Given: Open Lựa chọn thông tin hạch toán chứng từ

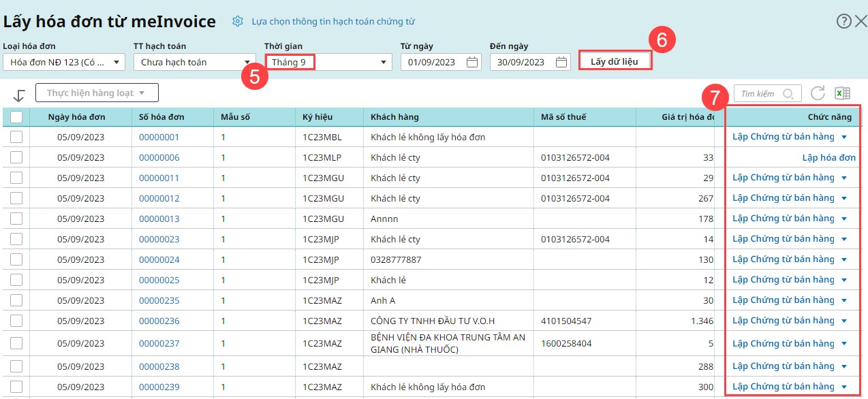Looking at the screenshot, I should [x=333, y=22].
